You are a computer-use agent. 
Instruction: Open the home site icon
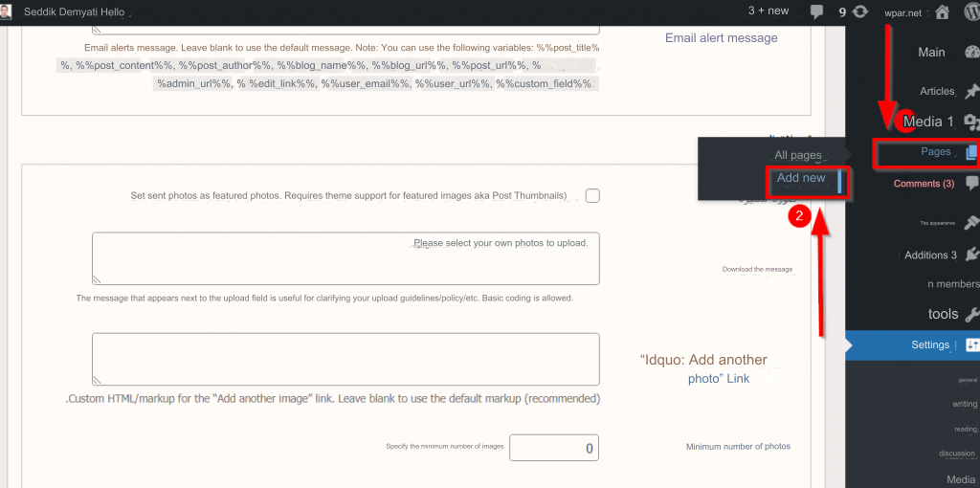(943, 11)
